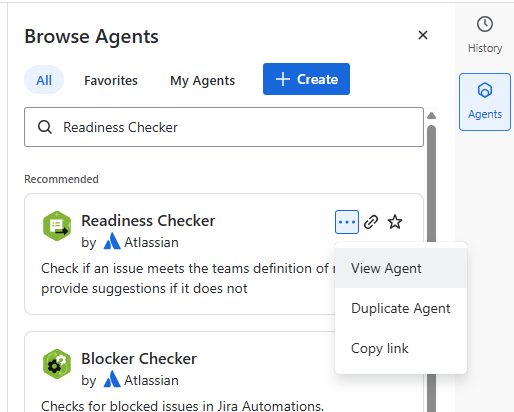Click the Blocker Checker hexagon avatar
Viewport: 514px width, 412px height.
pyautogui.click(x=57, y=364)
